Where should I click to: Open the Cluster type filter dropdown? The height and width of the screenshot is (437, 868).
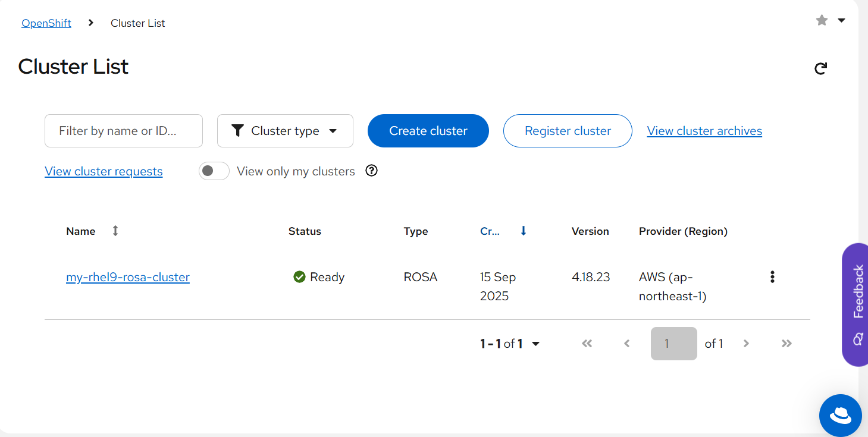285,131
